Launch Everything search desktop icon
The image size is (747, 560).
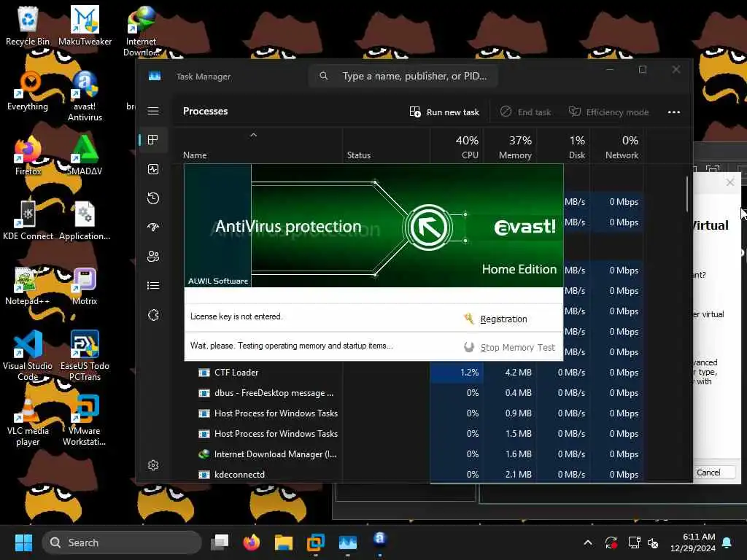click(28, 91)
